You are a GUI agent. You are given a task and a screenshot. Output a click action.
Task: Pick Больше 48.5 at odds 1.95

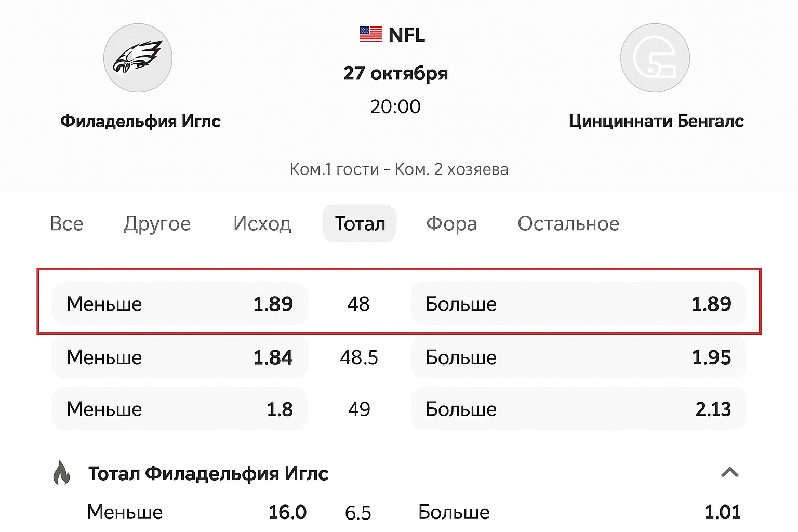pos(578,357)
